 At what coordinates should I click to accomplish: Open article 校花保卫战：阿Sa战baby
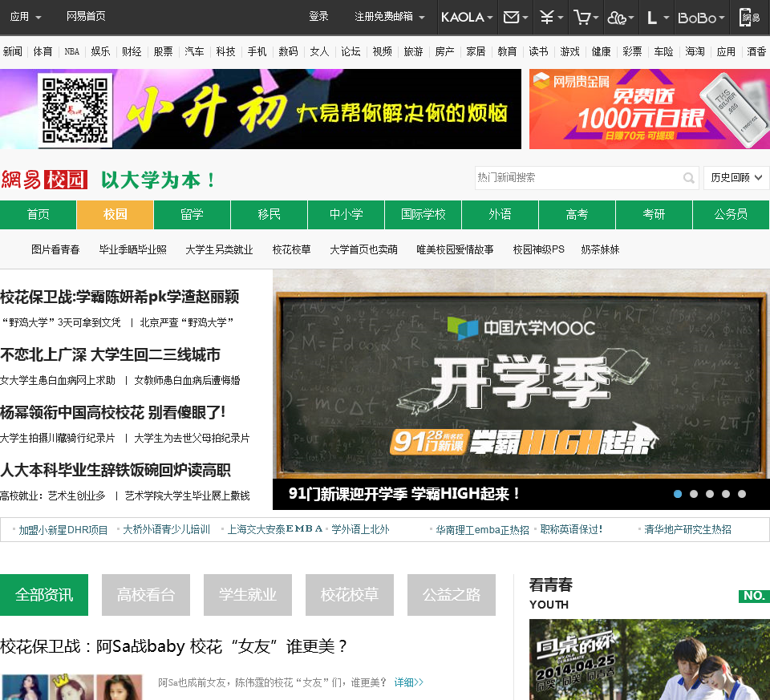point(174,646)
